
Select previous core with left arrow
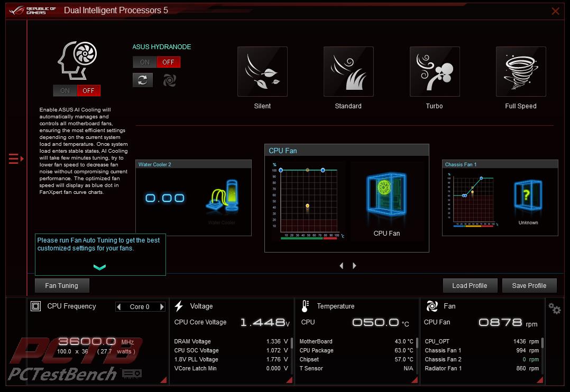click(x=119, y=307)
